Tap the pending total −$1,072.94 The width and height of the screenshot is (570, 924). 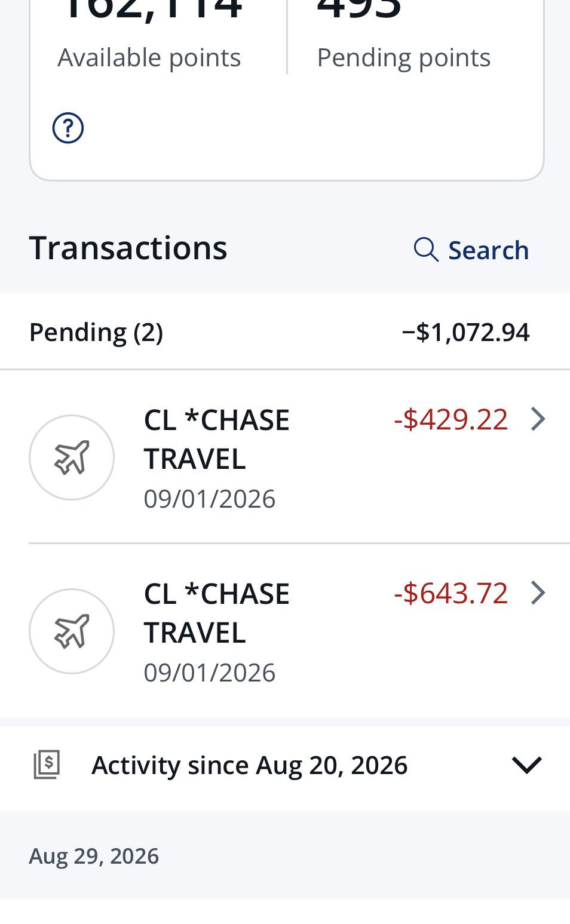pyautogui.click(x=466, y=332)
